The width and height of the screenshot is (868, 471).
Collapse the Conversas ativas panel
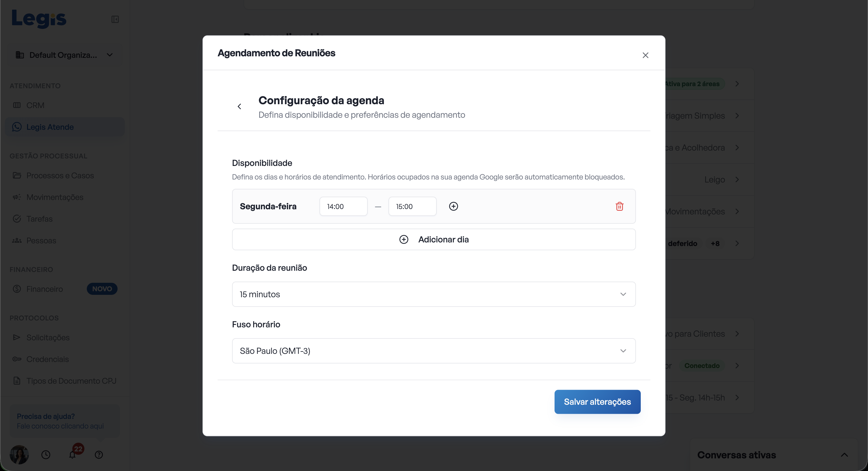point(844,455)
